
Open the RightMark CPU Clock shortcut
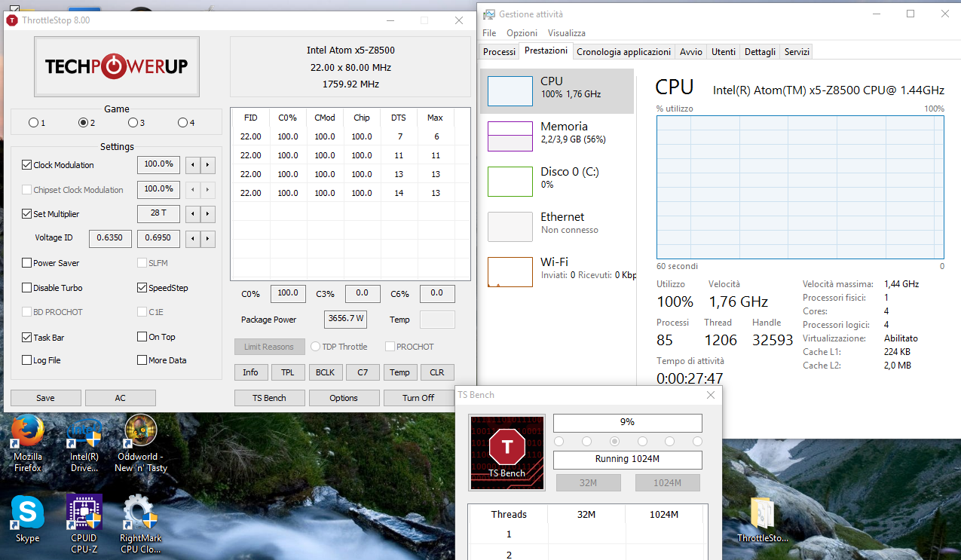[141, 524]
